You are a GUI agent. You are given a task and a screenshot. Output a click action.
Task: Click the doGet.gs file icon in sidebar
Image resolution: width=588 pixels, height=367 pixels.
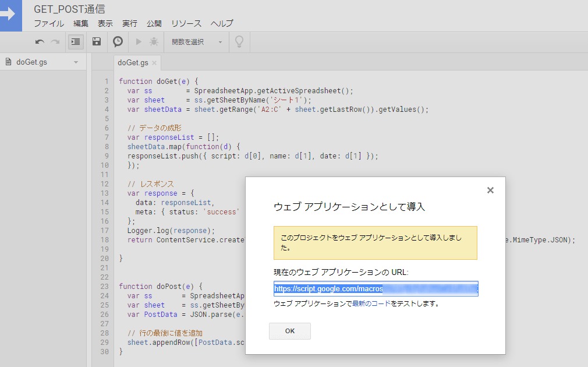pos(8,62)
